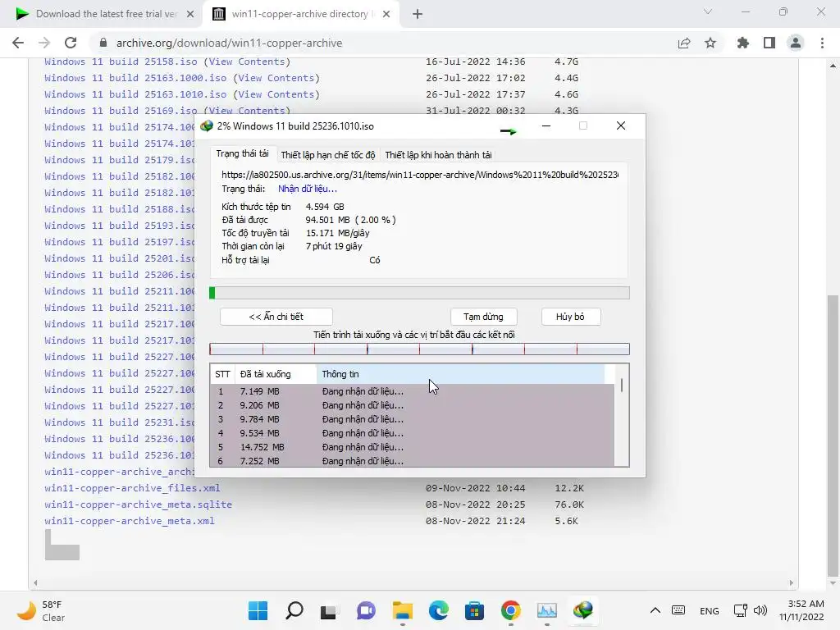Screen dimensions: 840x630
Task: Click the horizontal scrollbar right arrow
Action: pos(792,583)
